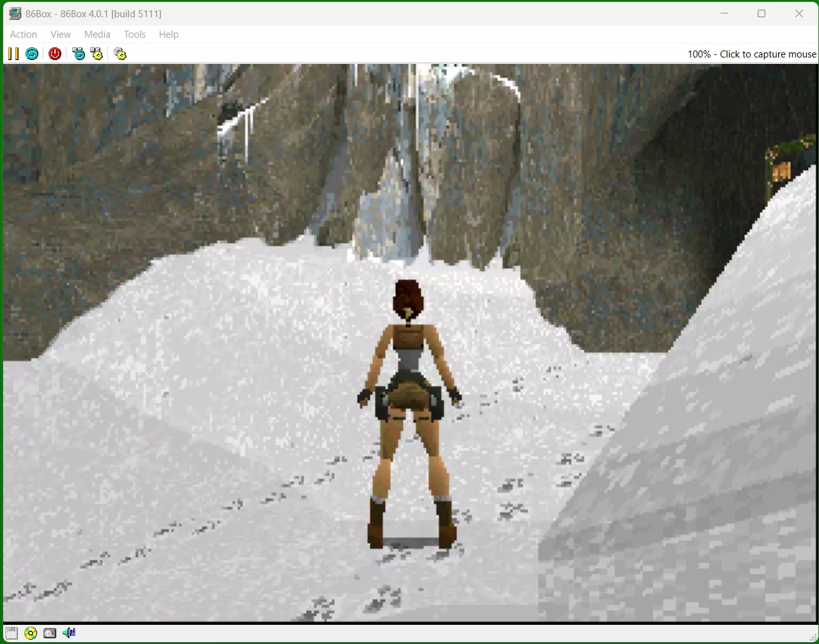Image resolution: width=819 pixels, height=644 pixels.
Task: Open machine settings gear icon
Action: [x=120, y=54]
